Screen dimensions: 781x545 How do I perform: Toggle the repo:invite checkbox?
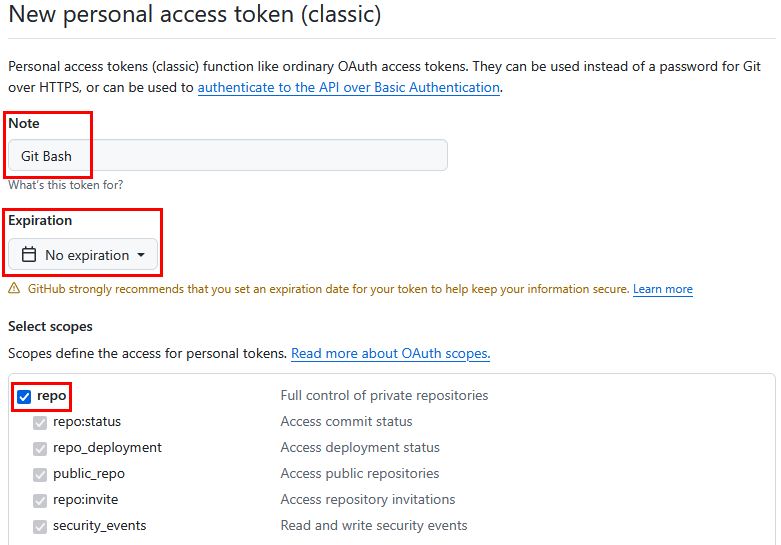40,500
